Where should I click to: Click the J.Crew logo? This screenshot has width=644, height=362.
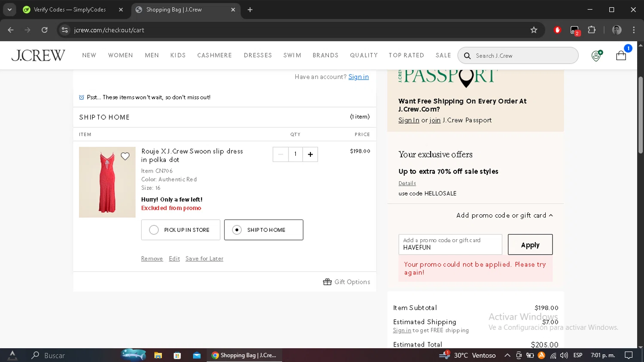pyautogui.click(x=38, y=55)
